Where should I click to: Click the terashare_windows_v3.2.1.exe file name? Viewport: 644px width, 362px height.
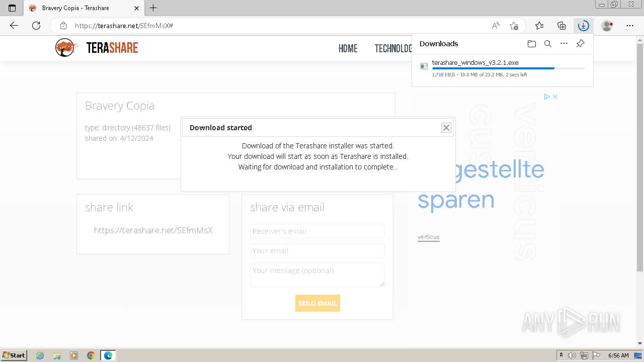coord(475,63)
